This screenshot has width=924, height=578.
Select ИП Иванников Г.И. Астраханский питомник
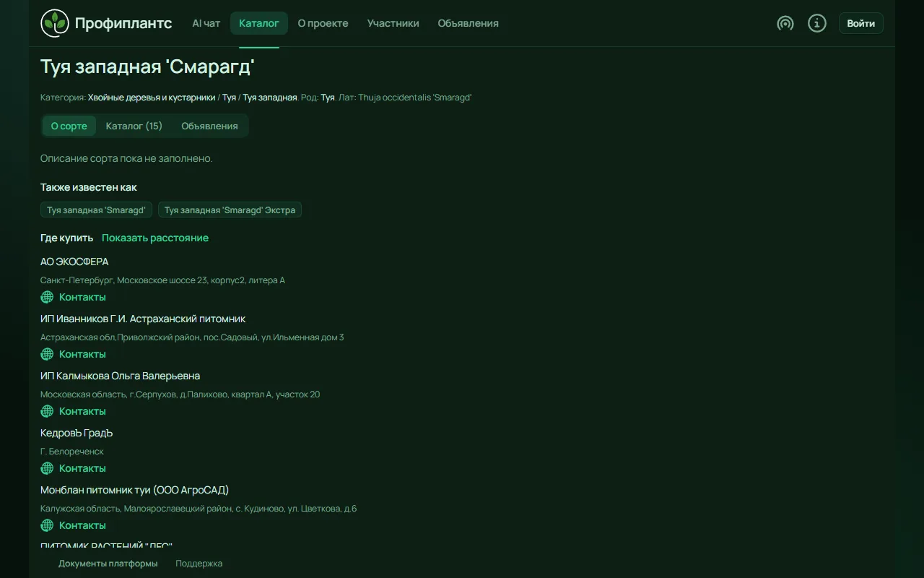143,319
